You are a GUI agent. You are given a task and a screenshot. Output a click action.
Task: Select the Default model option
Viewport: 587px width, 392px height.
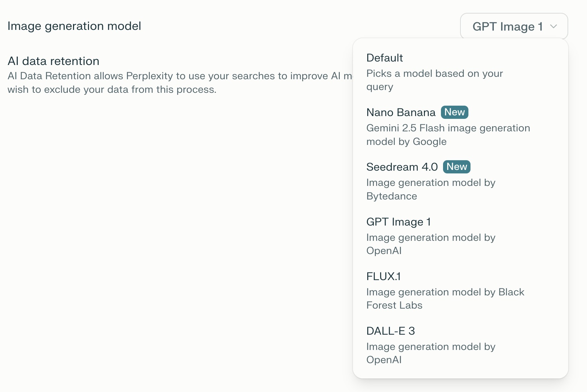click(x=385, y=58)
